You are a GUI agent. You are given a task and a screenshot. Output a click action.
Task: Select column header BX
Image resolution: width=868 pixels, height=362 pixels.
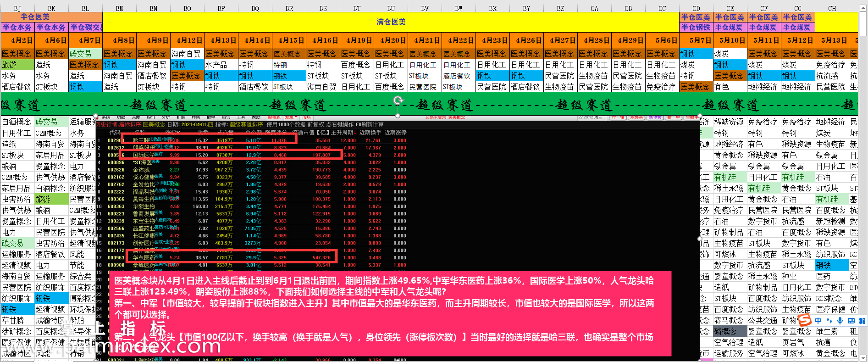click(492, 8)
